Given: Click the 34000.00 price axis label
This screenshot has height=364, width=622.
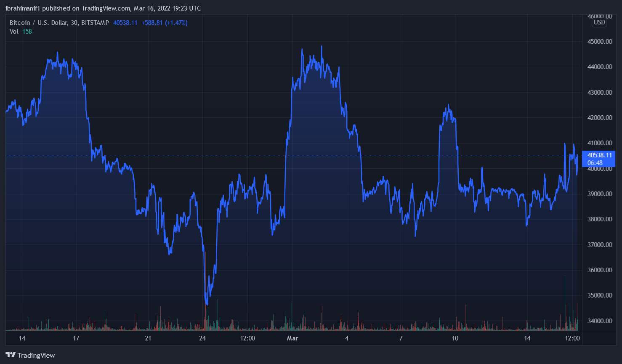Looking at the screenshot, I should [600, 321].
